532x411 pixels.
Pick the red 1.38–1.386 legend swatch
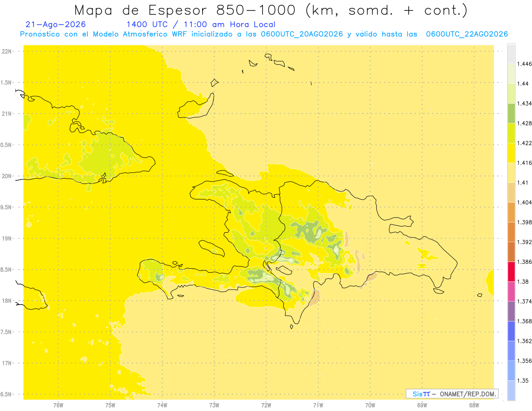(511, 271)
